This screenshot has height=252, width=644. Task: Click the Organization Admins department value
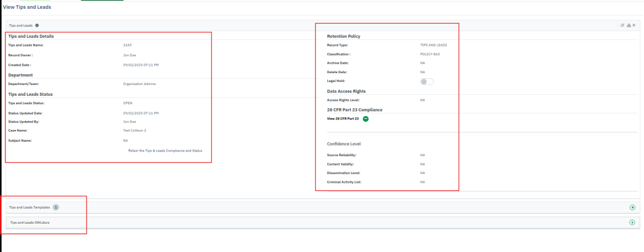pyautogui.click(x=139, y=84)
